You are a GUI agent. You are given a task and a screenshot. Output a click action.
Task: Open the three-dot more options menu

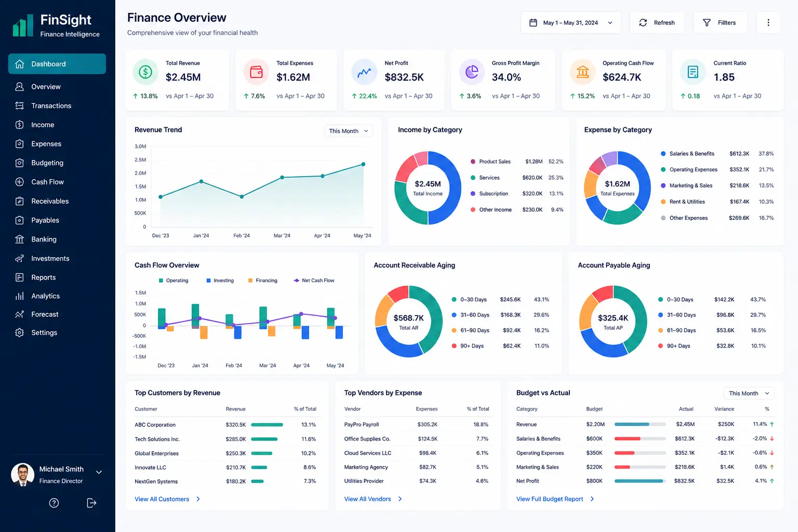point(768,23)
